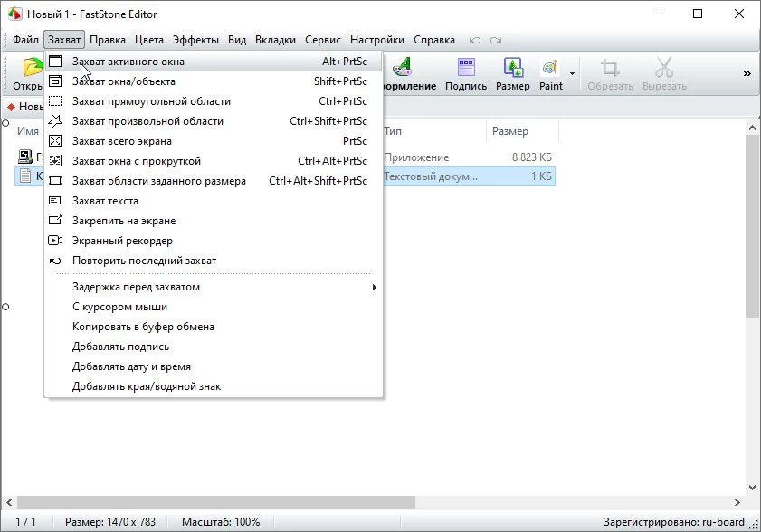This screenshot has width=761, height=532.
Task: Open the Цвета menu
Action: [149, 40]
